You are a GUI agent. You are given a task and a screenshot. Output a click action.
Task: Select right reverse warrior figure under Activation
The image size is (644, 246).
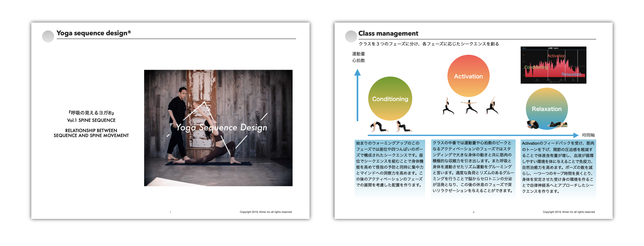(492, 105)
